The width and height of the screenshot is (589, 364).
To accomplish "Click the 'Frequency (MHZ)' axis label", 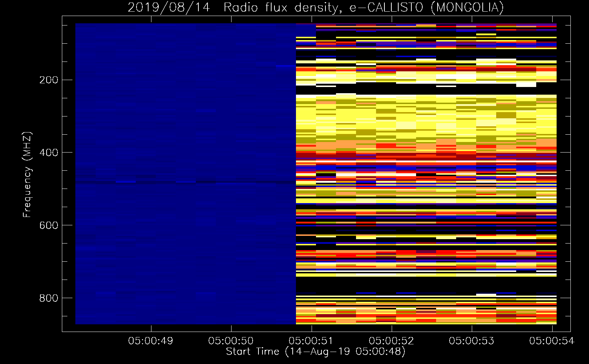I will tap(27, 174).
